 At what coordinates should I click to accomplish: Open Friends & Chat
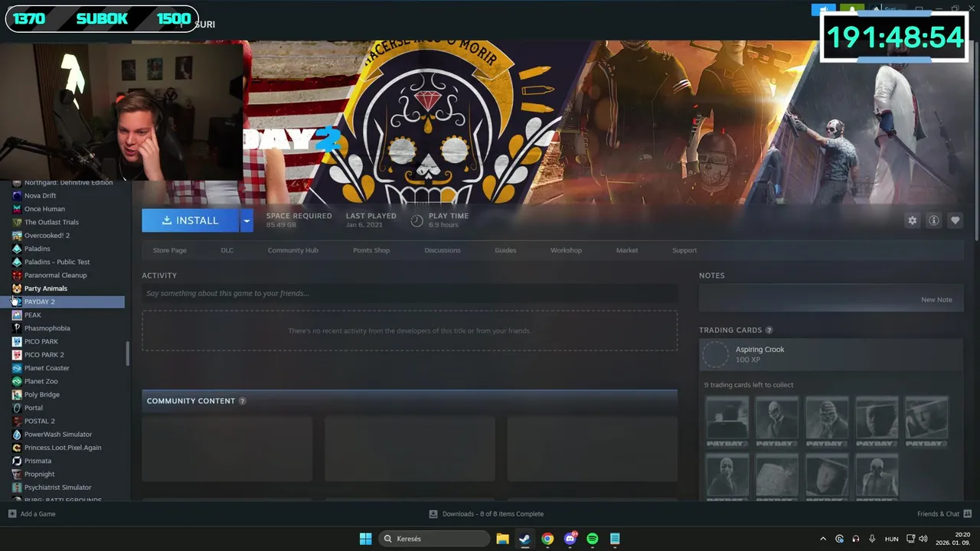944,514
